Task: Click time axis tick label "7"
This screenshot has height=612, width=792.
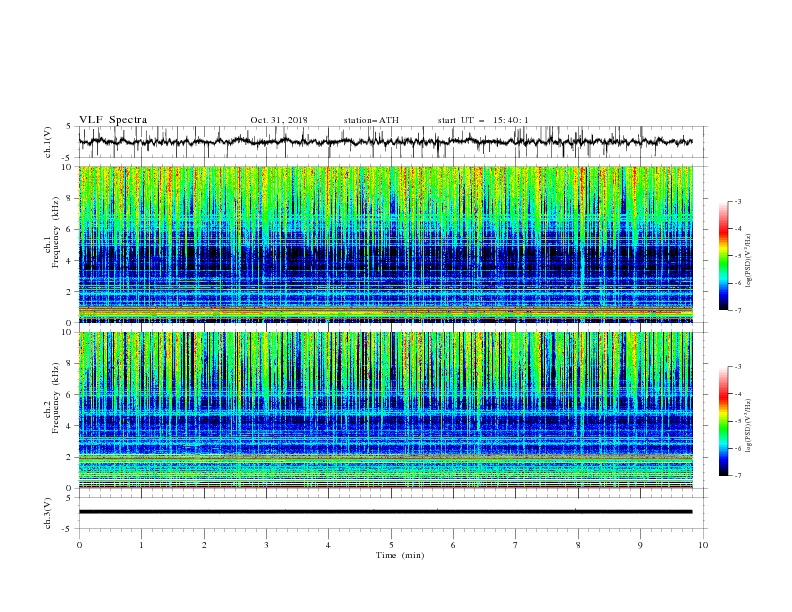Action: click(x=516, y=545)
